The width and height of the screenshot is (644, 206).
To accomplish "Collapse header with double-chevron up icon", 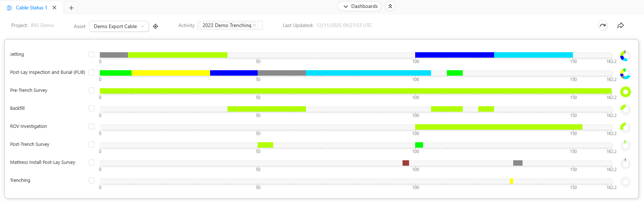I will click(x=390, y=6).
